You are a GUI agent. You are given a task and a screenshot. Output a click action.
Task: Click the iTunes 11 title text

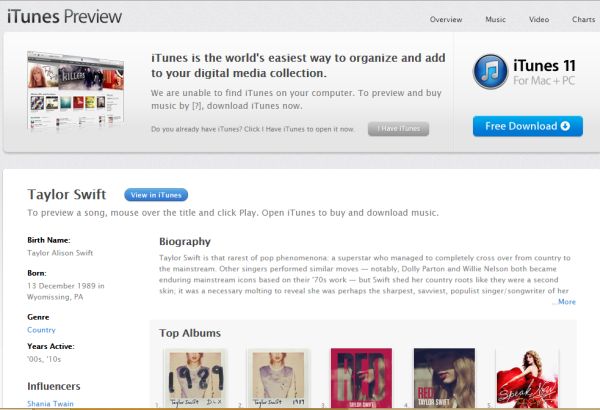tap(545, 65)
